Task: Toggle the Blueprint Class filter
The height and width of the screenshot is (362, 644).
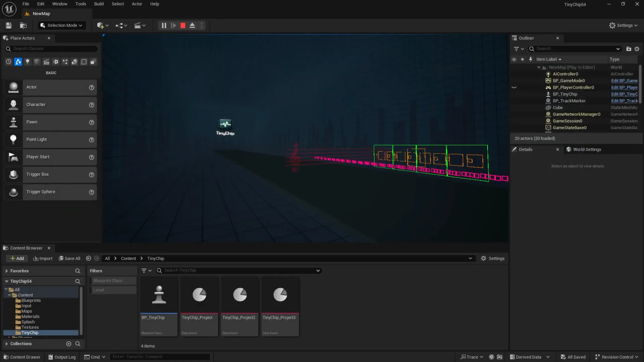Action: 112,280
